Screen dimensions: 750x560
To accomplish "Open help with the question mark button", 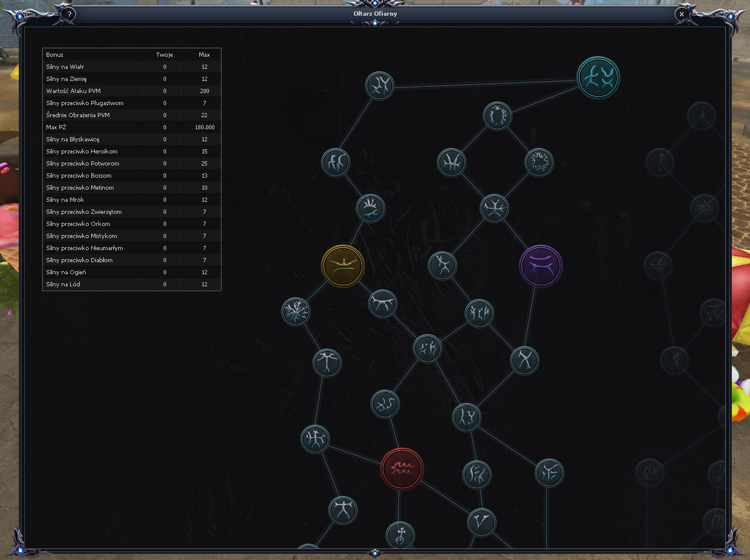I will point(69,14).
